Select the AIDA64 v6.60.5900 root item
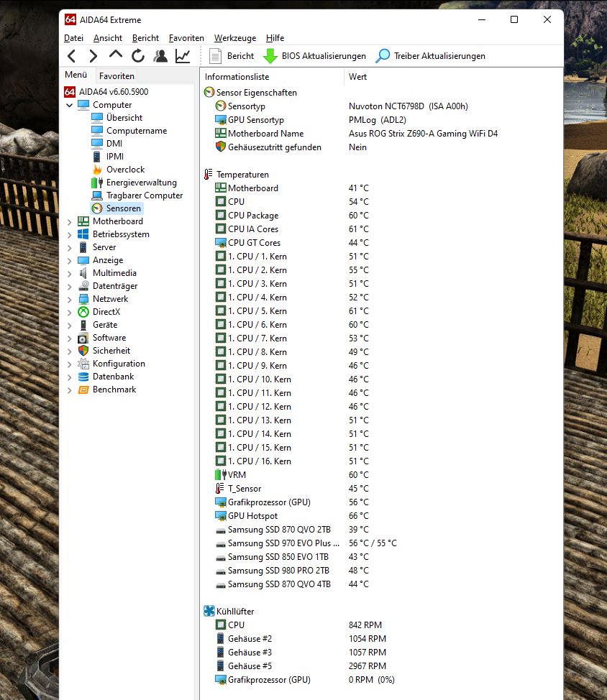This screenshot has height=700, width=607. tap(106, 91)
